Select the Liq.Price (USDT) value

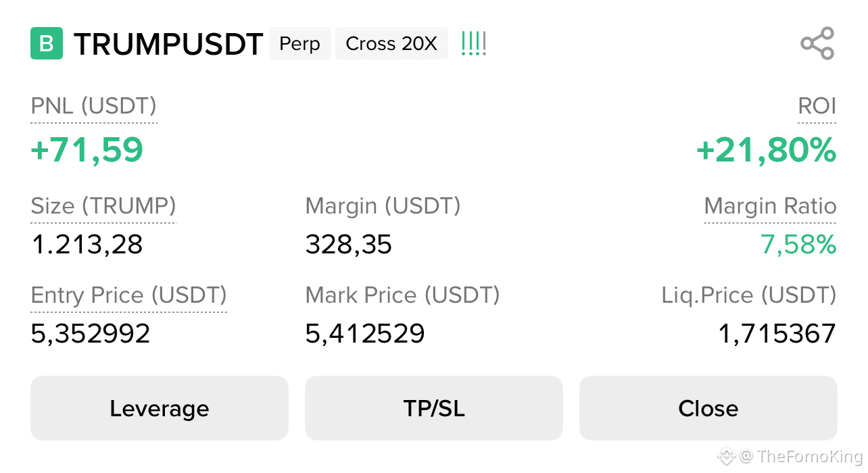point(777,332)
